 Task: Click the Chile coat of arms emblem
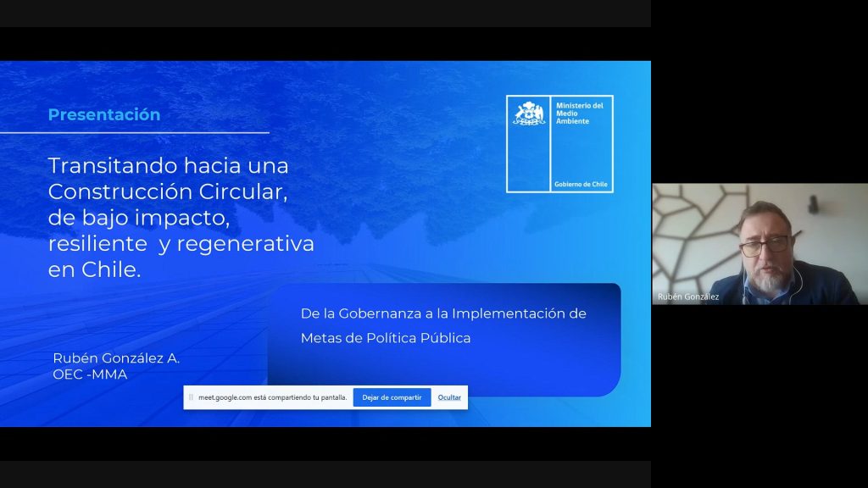pyautogui.click(x=529, y=114)
